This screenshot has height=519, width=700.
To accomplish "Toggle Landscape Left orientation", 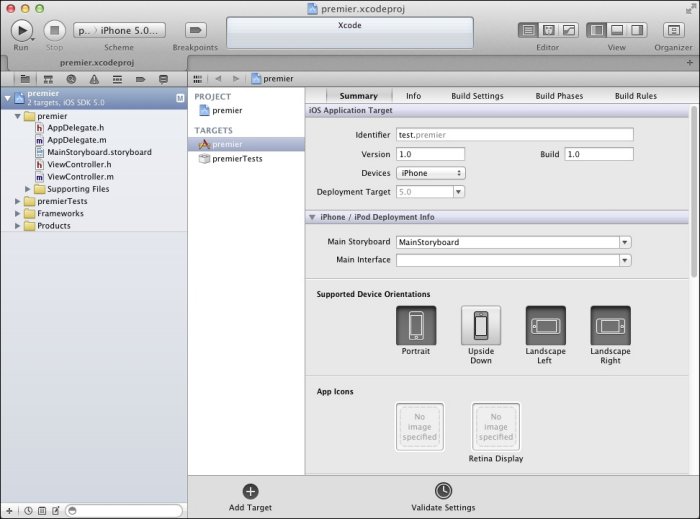I will (545, 326).
